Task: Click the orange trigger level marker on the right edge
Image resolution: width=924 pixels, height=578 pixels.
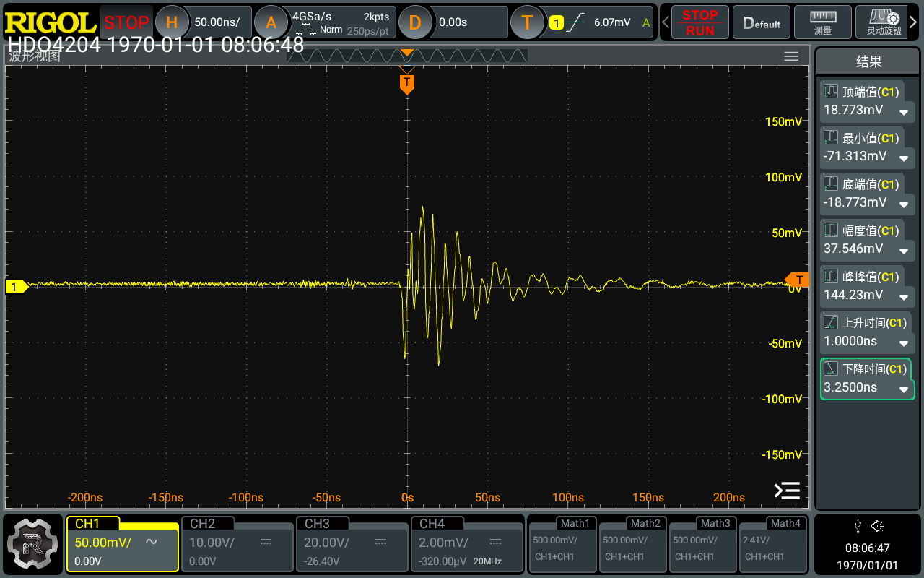Action: click(x=798, y=280)
